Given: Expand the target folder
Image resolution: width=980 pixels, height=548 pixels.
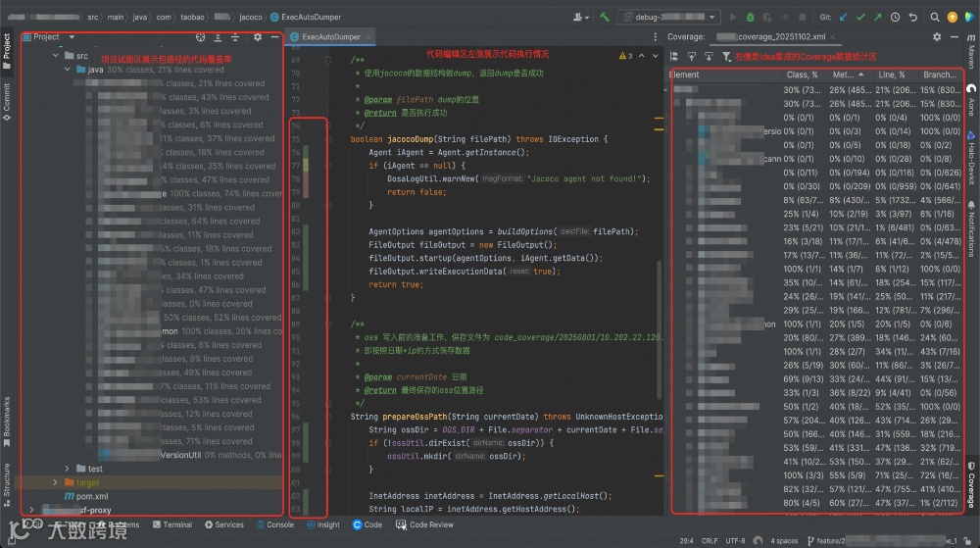Looking at the screenshot, I should (55, 481).
